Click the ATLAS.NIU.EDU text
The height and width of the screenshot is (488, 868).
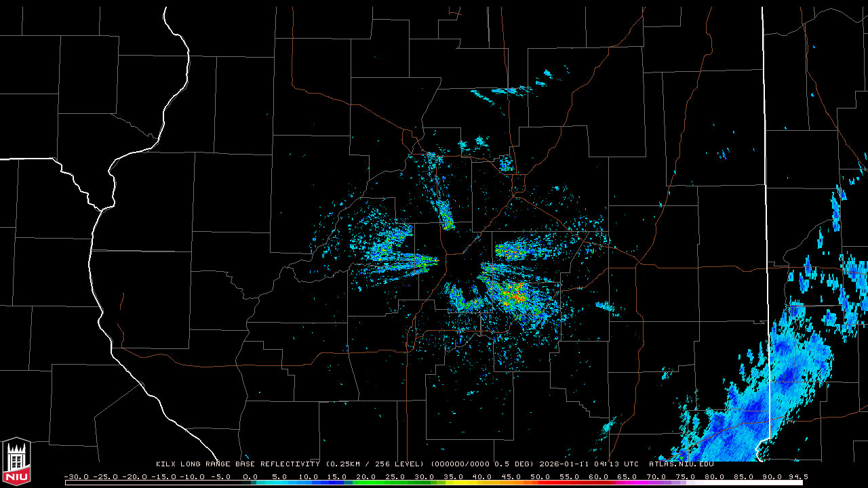coord(682,464)
